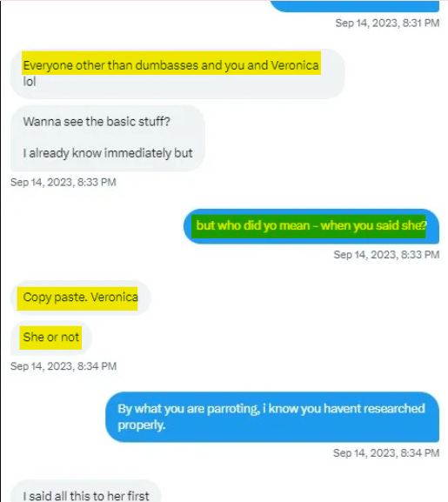Click the left-side 8:33 PM timestamp under 'I already know'
Screen dimensions: 448x502
pos(64,182)
